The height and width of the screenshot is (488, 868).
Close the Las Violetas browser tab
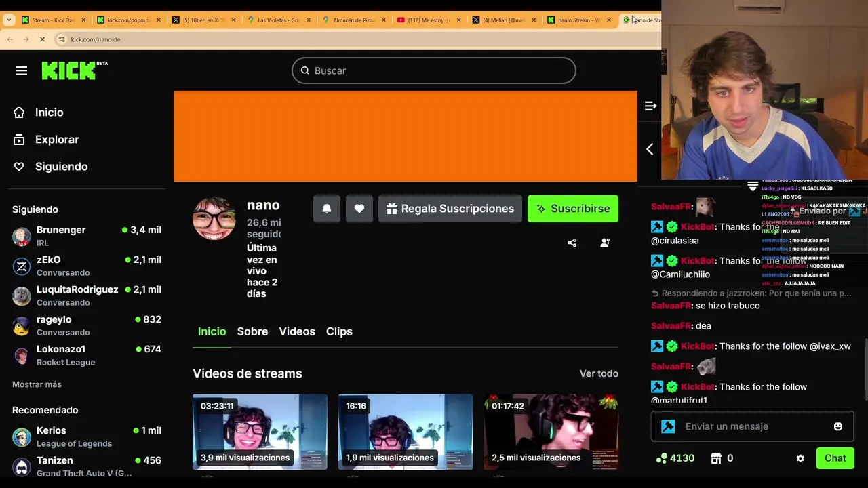309,20
